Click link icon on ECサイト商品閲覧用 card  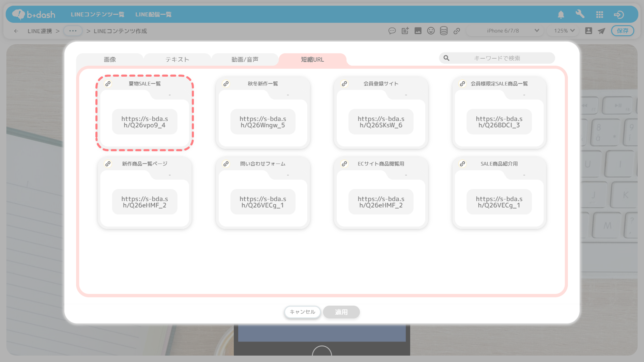344,164
